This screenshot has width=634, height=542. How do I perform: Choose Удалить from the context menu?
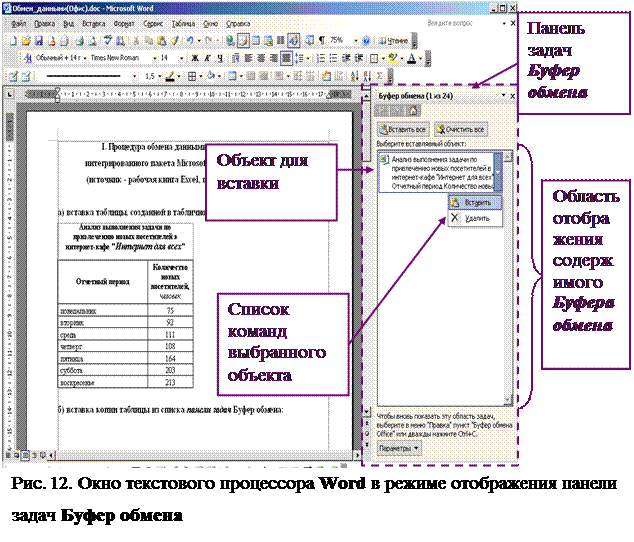pos(475,218)
